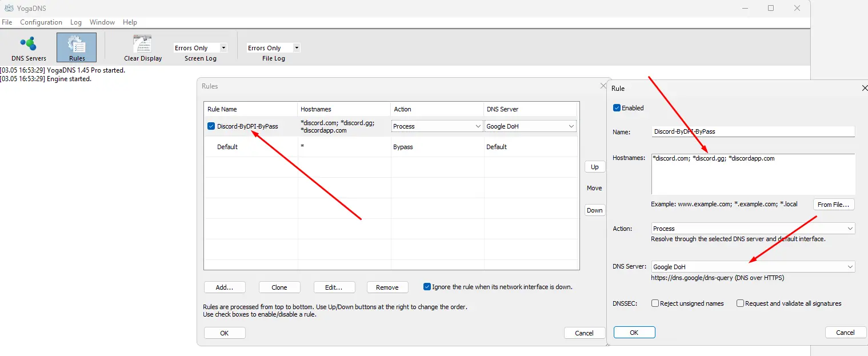The width and height of the screenshot is (868, 356).
Task: Toggle Ignore the rule when interface is down
Action: [427, 287]
